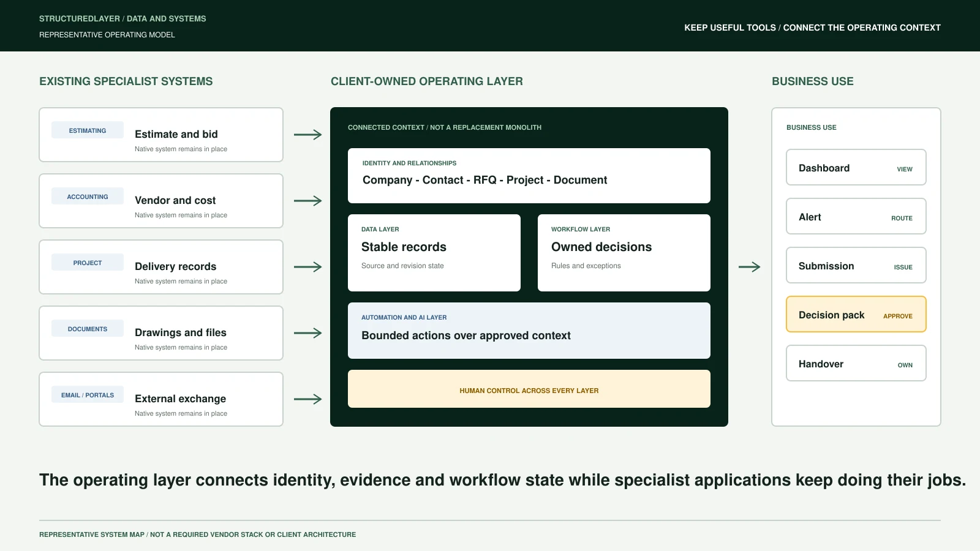This screenshot has width=980, height=551.
Task: Click the 'Representative system map' footer note
Action: point(197,534)
